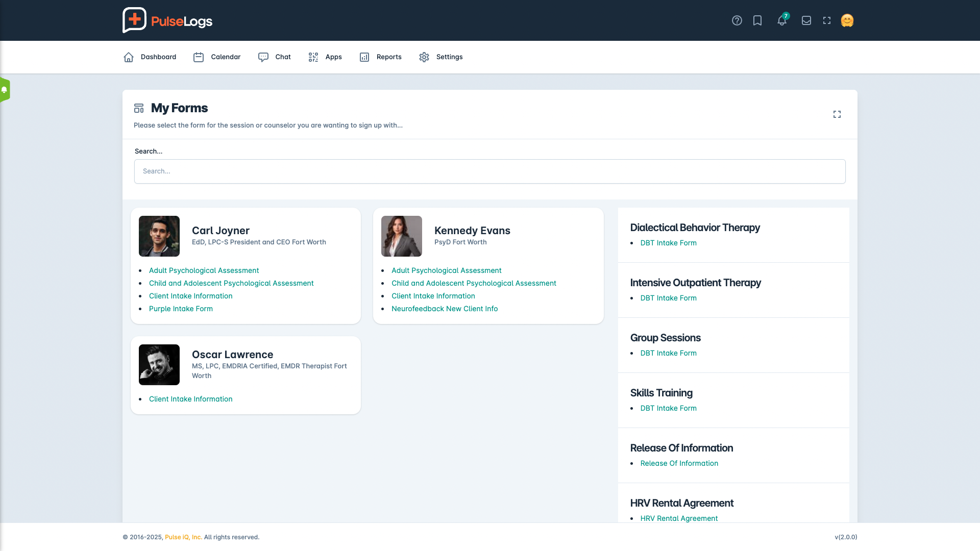The width and height of the screenshot is (980, 551).
Task: Open the inbox tray icon
Action: point(806,20)
